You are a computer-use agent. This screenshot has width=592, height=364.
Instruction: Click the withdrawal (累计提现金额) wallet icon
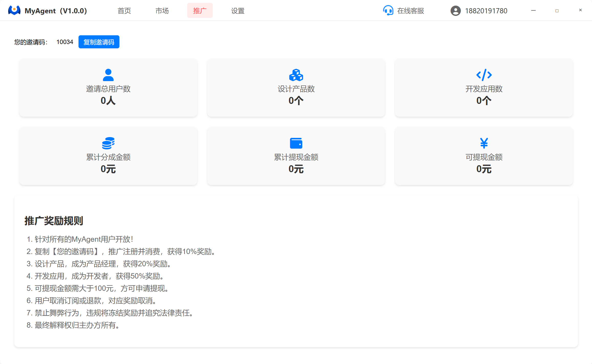point(296,143)
